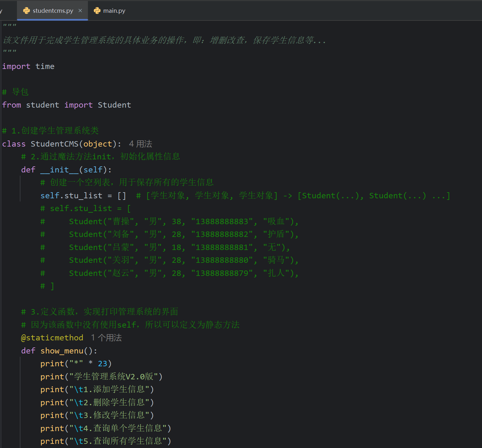Viewport: 482px width, 448px height.
Task: Click the commented Student("关羽") line
Action: [169, 260]
